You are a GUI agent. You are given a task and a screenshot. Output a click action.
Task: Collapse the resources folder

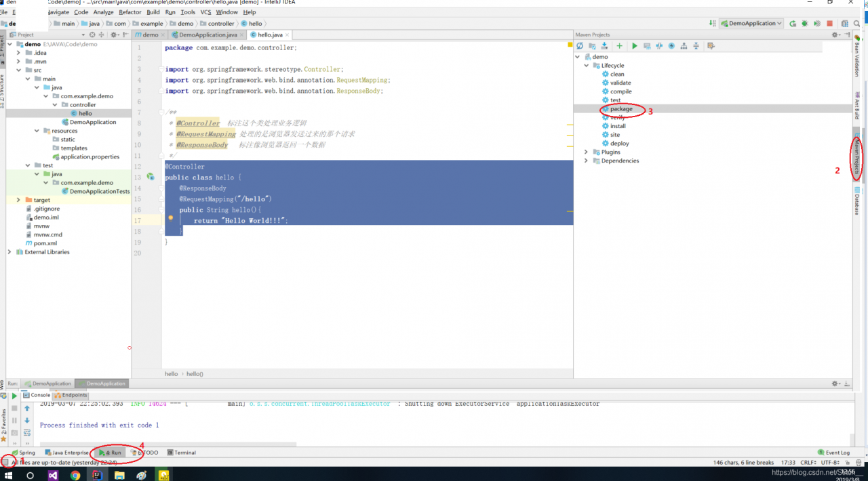[37, 131]
